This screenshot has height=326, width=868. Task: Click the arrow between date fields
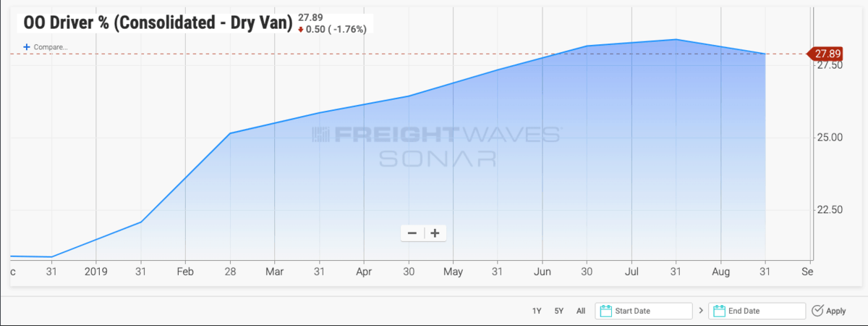click(x=700, y=311)
